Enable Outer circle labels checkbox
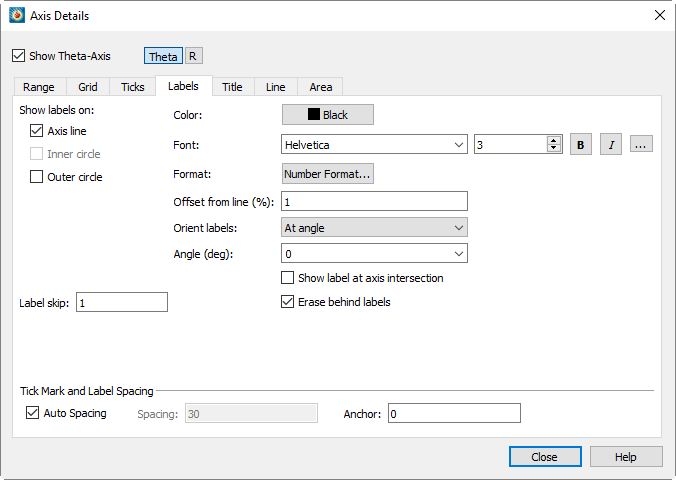 tap(37, 177)
